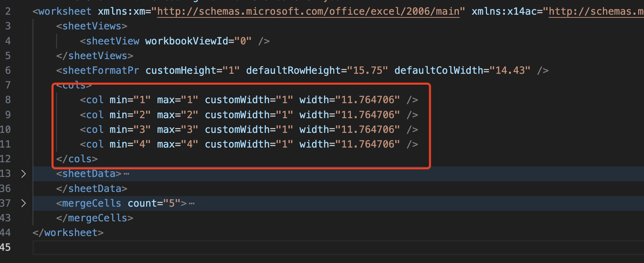This screenshot has width=644, height=263.
Task: Click the closing /sheetViews tag
Action: 95,56
